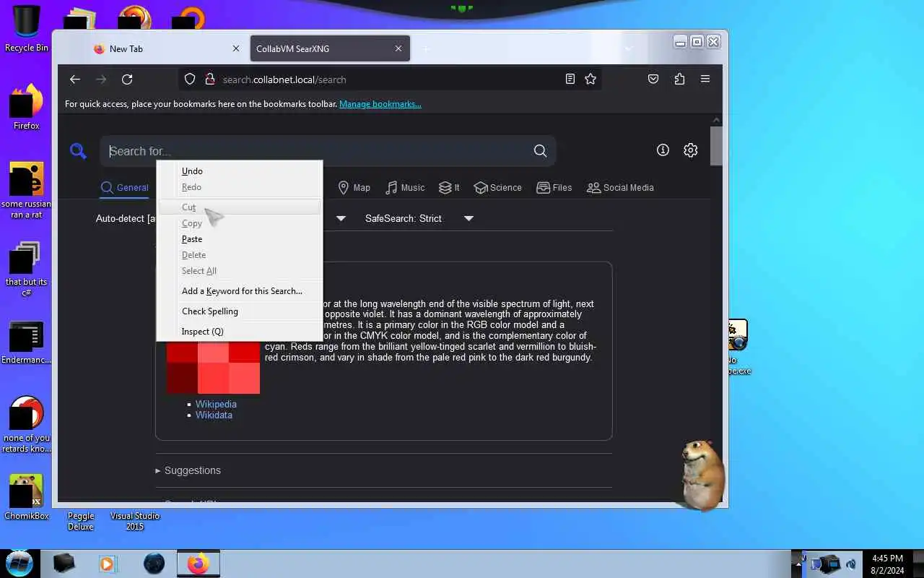
Task: Click the red color swatches image
Action: tap(213, 367)
